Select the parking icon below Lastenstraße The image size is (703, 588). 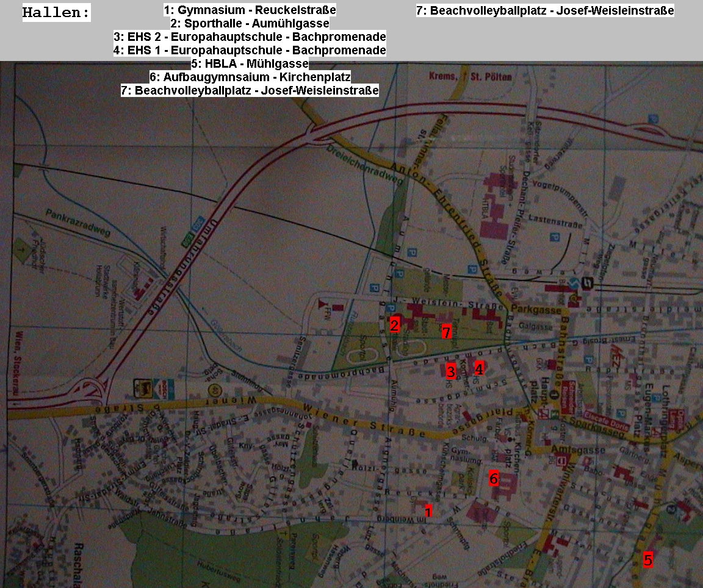click(x=555, y=237)
